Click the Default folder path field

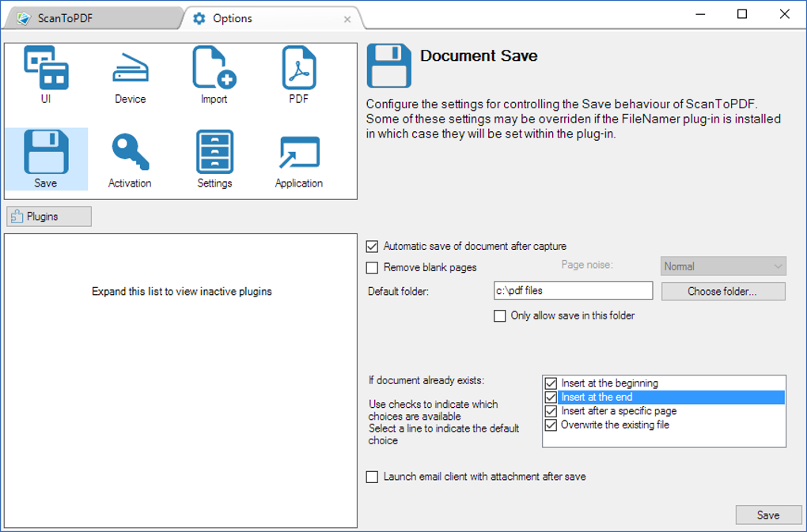[573, 290]
